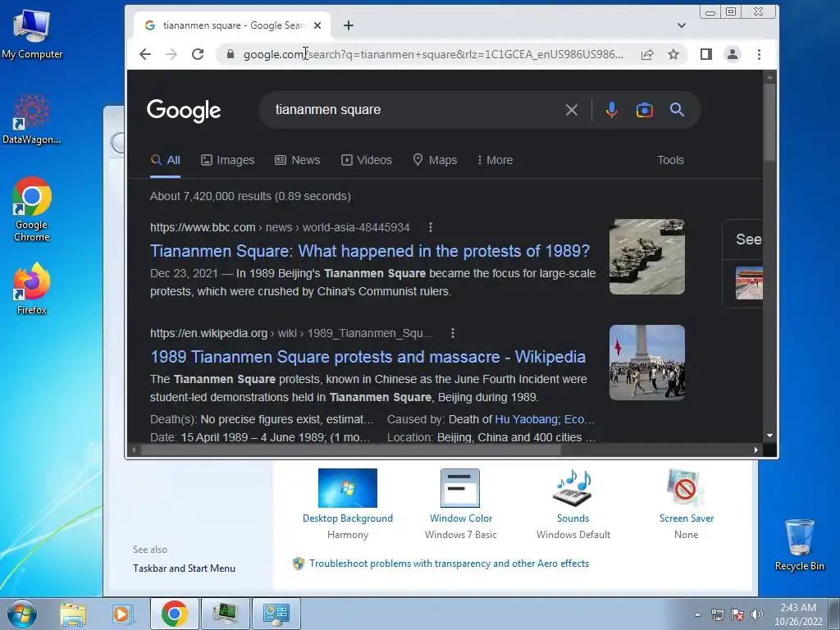The image size is (840, 630).
Task: Click the vertical scrollbar down arrow
Action: click(769, 436)
